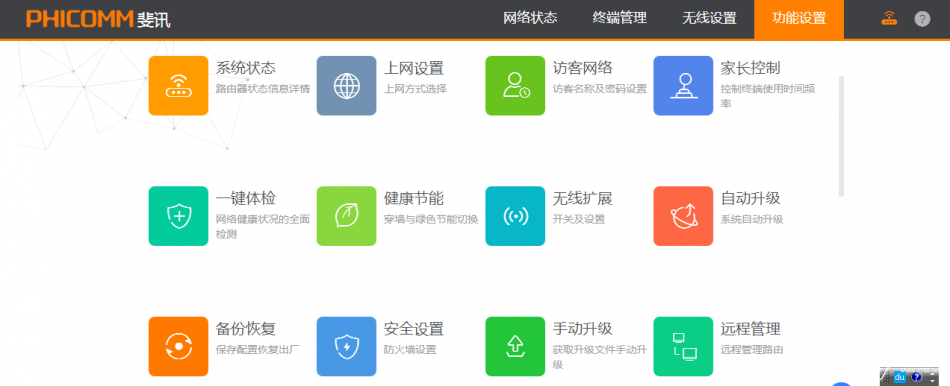Image resolution: width=950 pixels, height=386 pixels.
Task: Click the description 远程管理路由
Action: pos(752,350)
